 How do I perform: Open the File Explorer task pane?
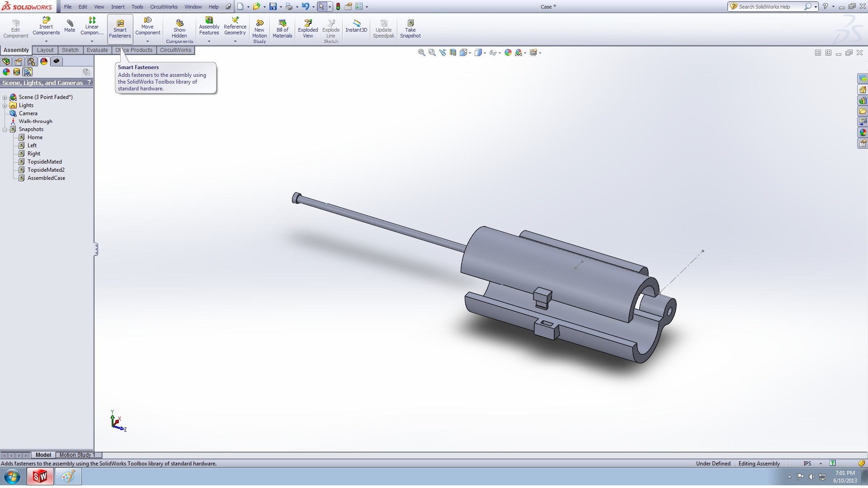tap(863, 111)
